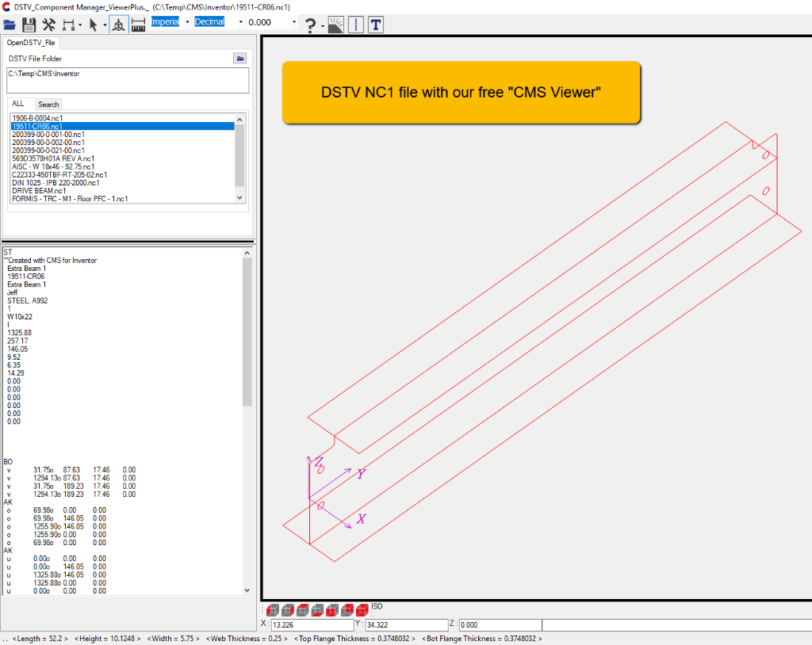Switch to the ALL tab

[x=19, y=104]
